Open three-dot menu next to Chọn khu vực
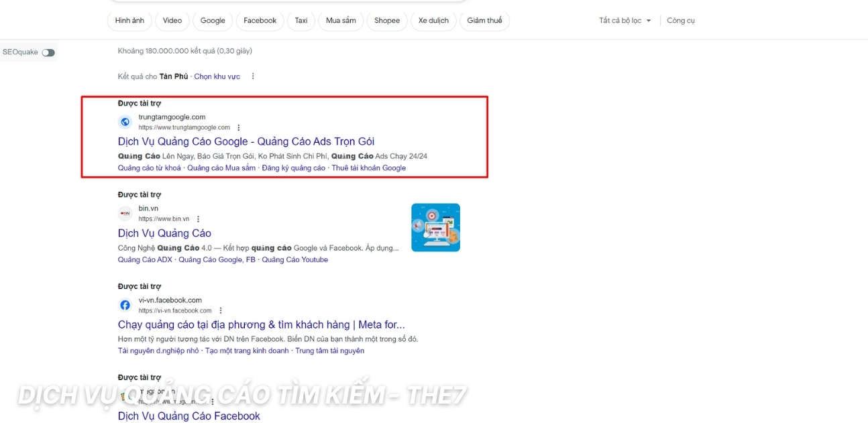868x423 pixels. [x=252, y=76]
